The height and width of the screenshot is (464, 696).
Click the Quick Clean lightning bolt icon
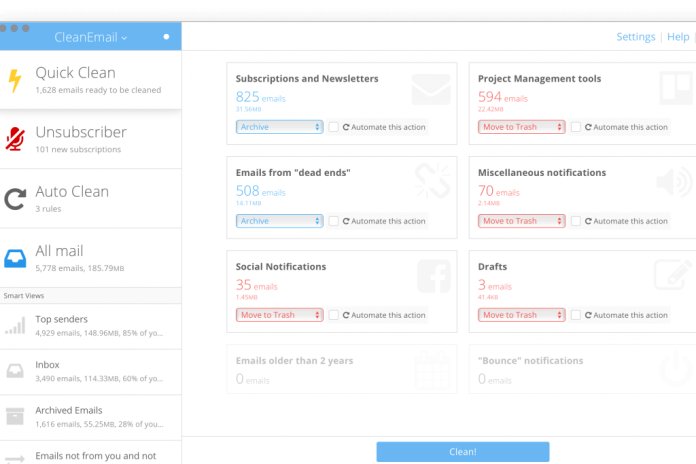[15, 80]
